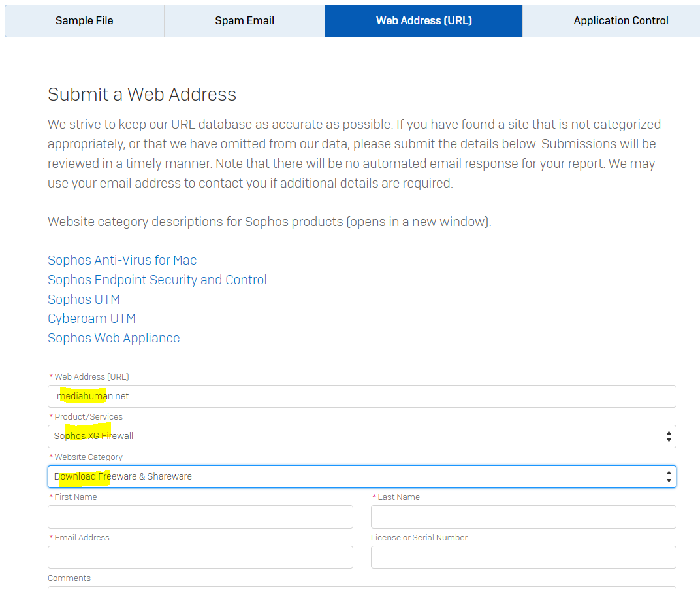Select the License or Serial Number field
The width and height of the screenshot is (700, 611).
[524, 557]
